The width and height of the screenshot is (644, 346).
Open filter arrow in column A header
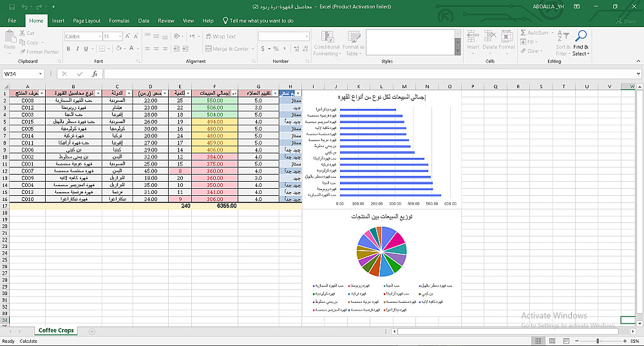tap(41, 93)
